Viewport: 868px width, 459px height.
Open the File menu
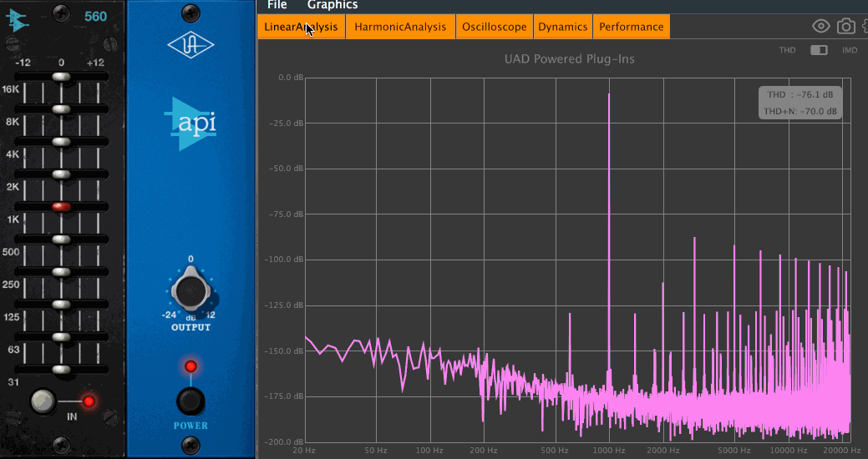[277, 5]
